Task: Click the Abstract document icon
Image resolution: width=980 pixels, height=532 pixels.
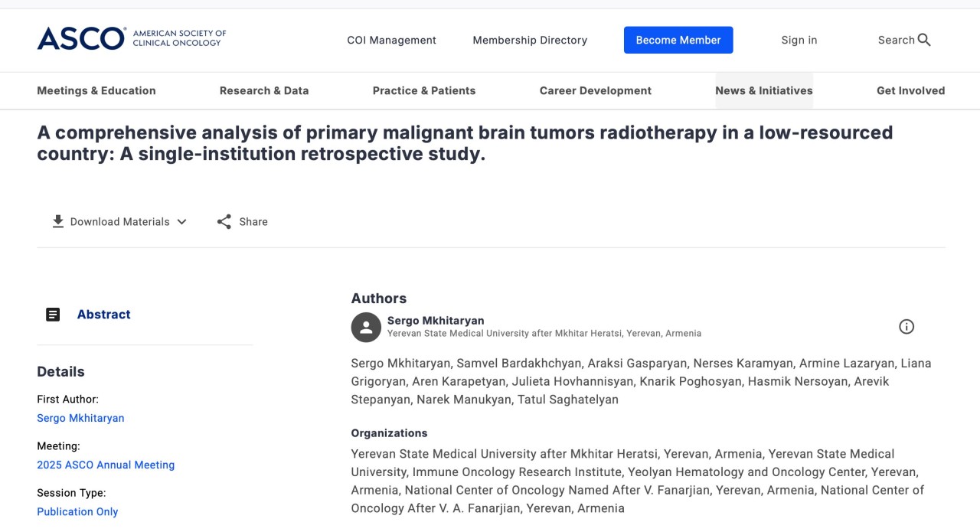Action: pyautogui.click(x=53, y=315)
